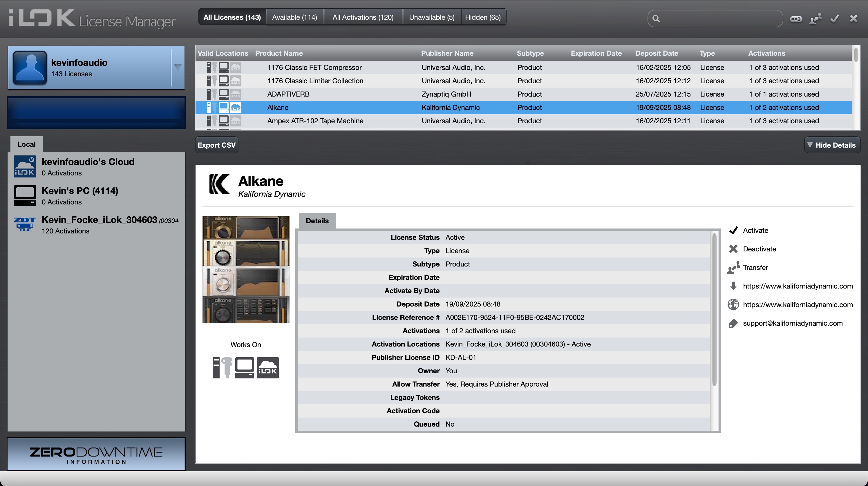The height and width of the screenshot is (486, 868).
Task: Click the support email tag icon
Action: click(x=733, y=323)
